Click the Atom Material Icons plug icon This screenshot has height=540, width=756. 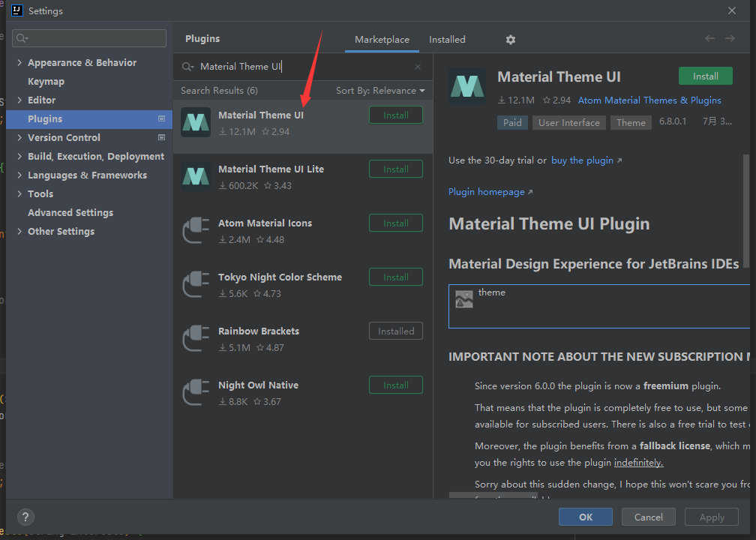point(196,230)
